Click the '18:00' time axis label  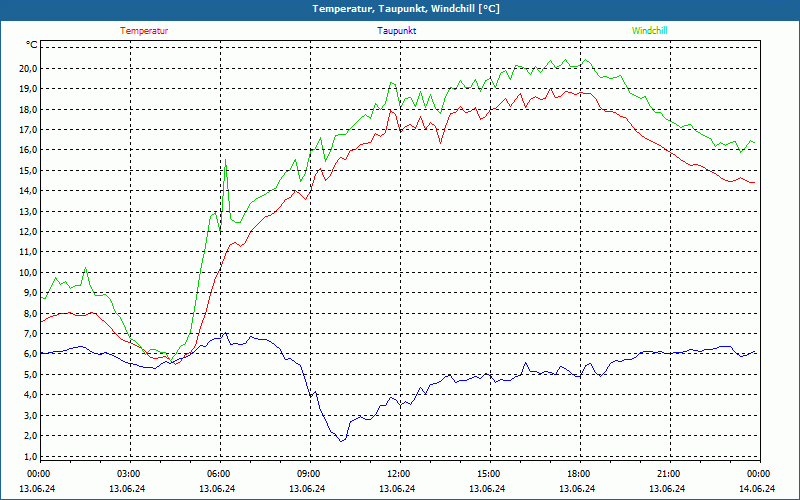[x=578, y=474]
